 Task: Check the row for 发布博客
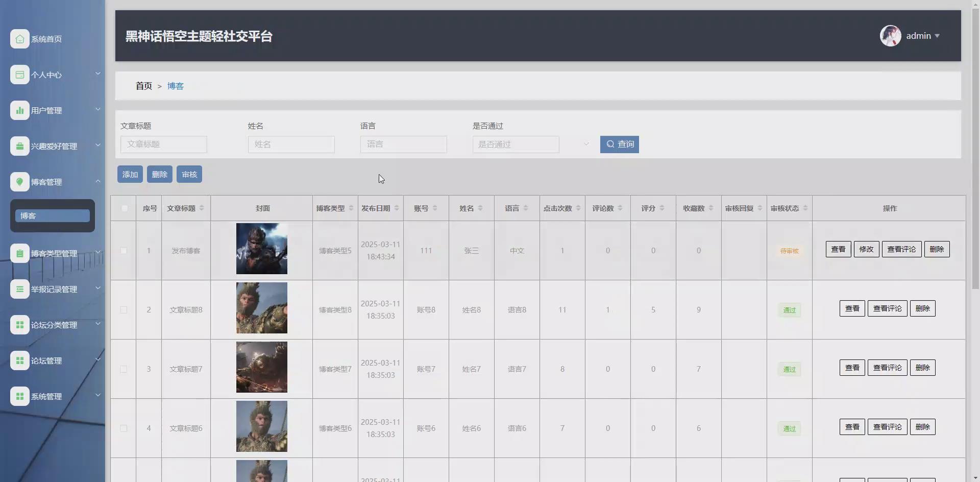coord(124,251)
